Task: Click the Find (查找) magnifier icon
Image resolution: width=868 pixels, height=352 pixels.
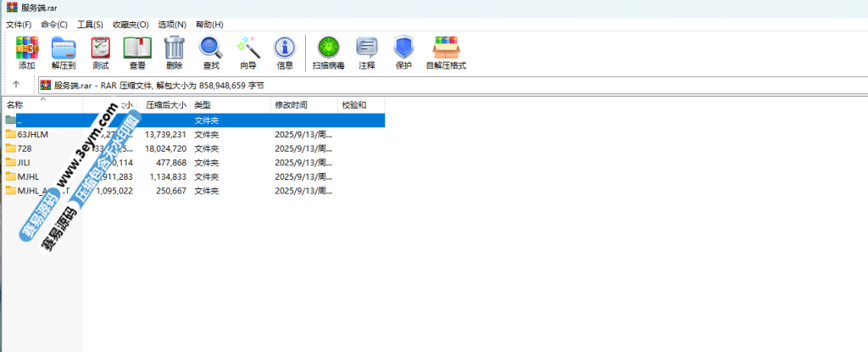Action: point(211,51)
